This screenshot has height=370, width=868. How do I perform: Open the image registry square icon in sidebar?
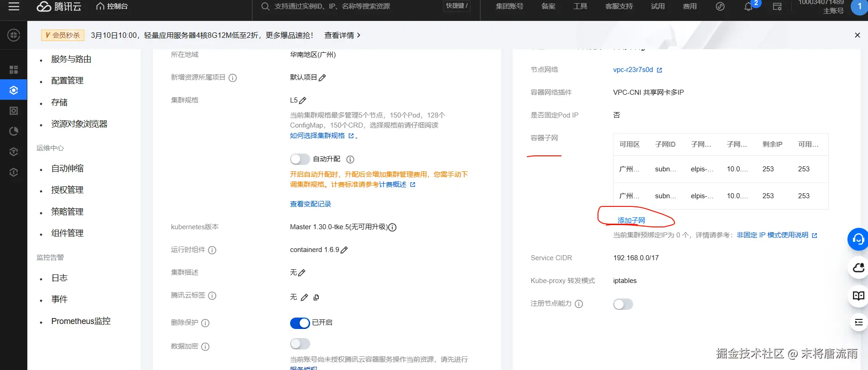[14, 111]
